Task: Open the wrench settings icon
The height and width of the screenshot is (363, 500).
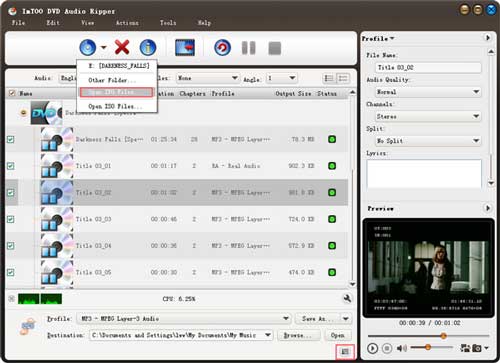Action: 347,298
